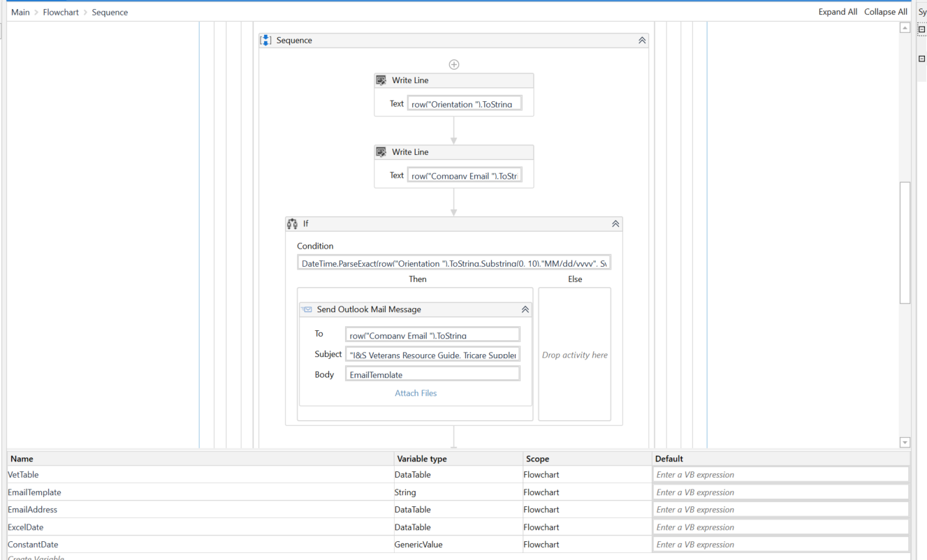
Task: Collapse the Sequence using its chevron
Action: 641,40
